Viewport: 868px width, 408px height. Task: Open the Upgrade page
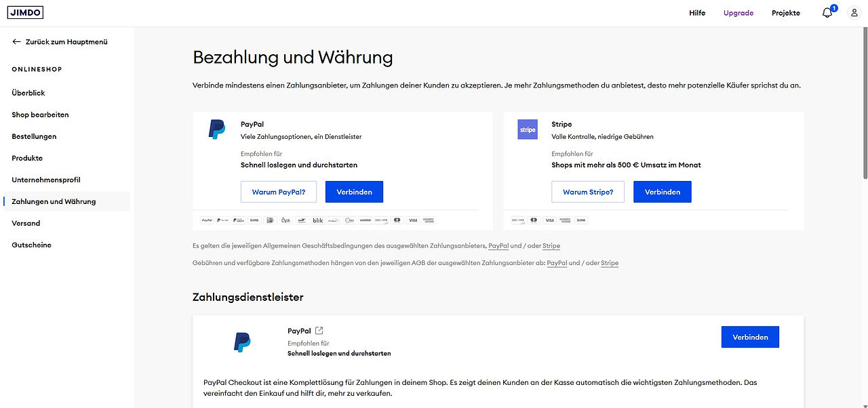click(x=738, y=13)
